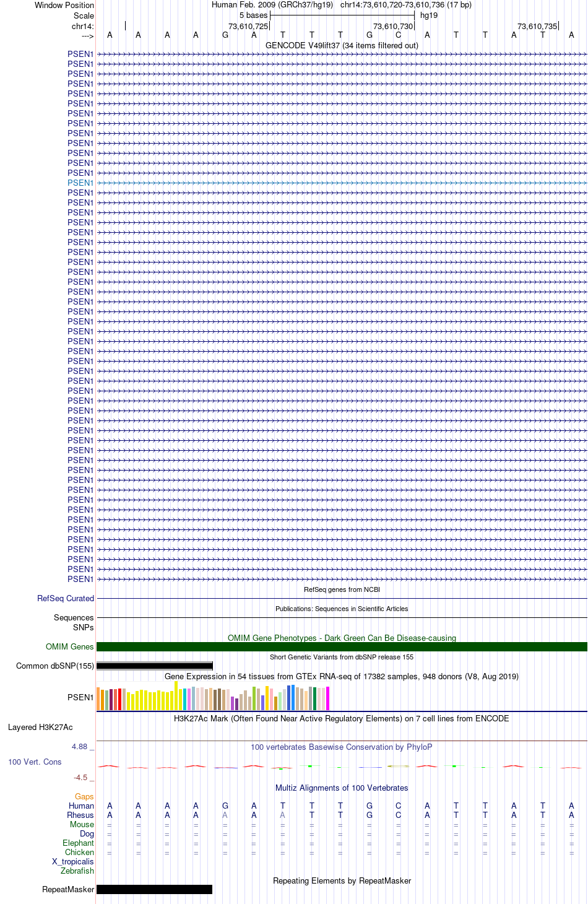Click the 'RepeatMasker' track label
This screenshot has height=904, width=588.
click(68, 889)
